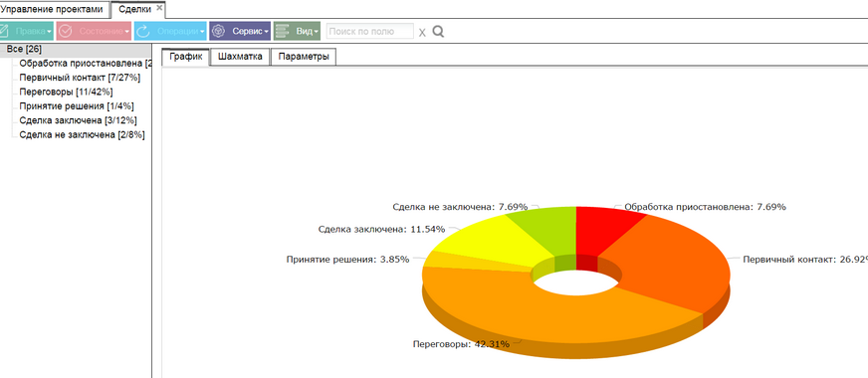This screenshot has width=868, height=378.
Task: Focus the Поиск по полю input
Action: coord(369,32)
